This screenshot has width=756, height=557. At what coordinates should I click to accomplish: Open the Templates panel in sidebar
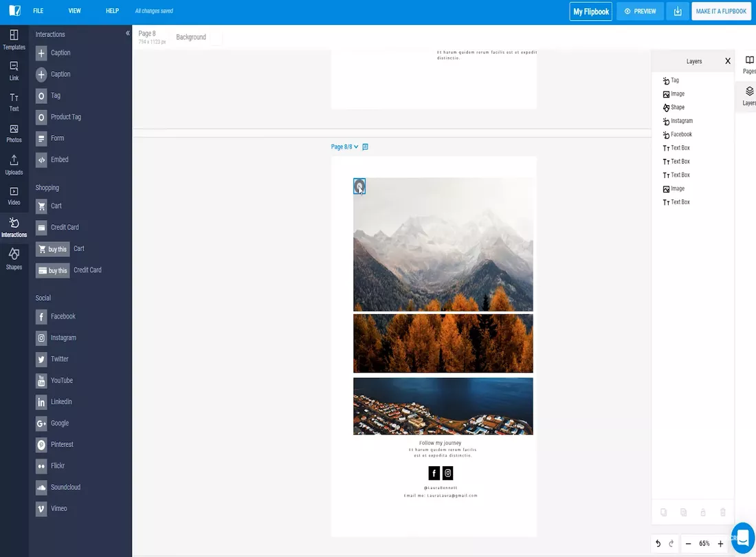click(x=14, y=39)
